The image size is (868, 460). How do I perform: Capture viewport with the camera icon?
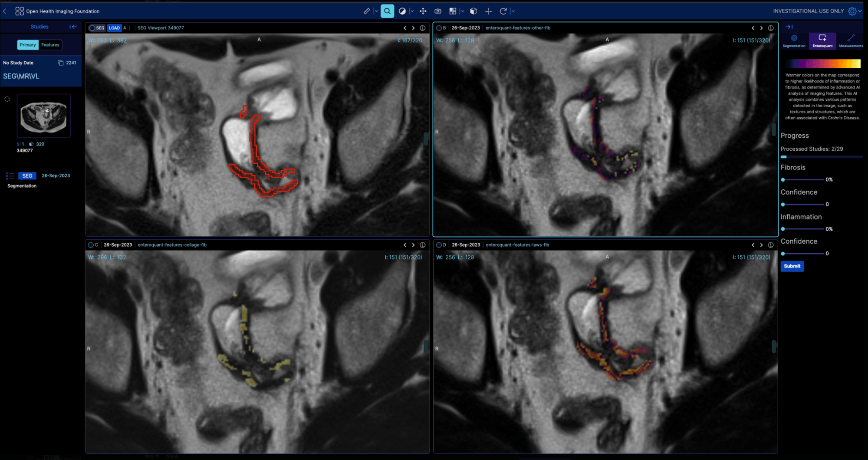[438, 11]
